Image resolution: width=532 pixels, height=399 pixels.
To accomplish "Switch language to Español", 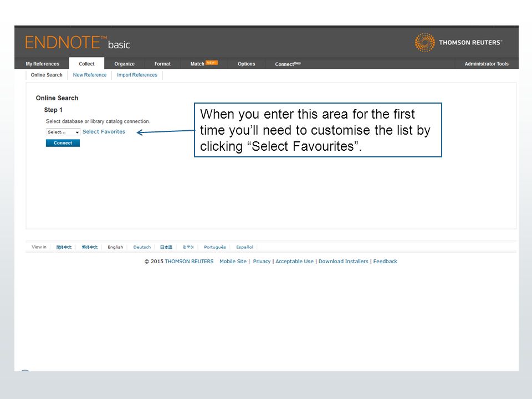I will [244, 247].
